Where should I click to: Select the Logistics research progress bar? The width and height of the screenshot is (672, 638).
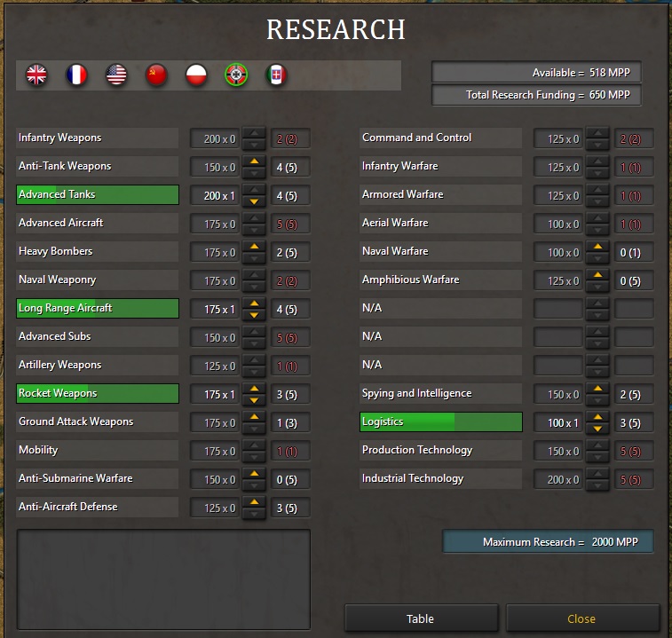pyautogui.click(x=441, y=421)
